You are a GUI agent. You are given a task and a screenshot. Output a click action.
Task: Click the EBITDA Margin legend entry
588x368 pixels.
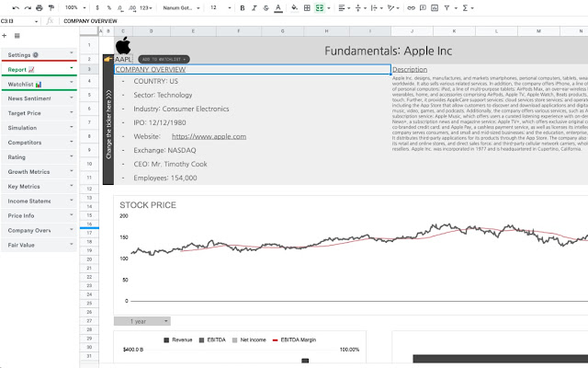tap(294, 339)
